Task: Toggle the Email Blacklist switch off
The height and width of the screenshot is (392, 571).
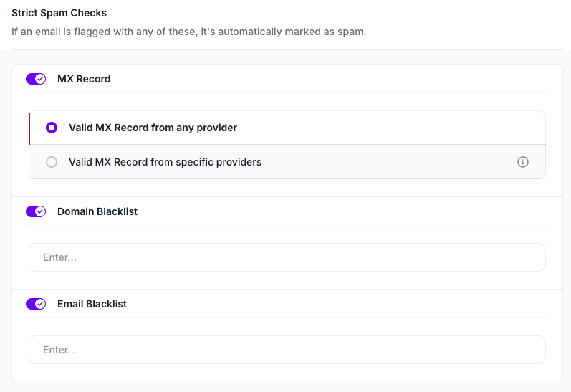Action: coord(36,304)
